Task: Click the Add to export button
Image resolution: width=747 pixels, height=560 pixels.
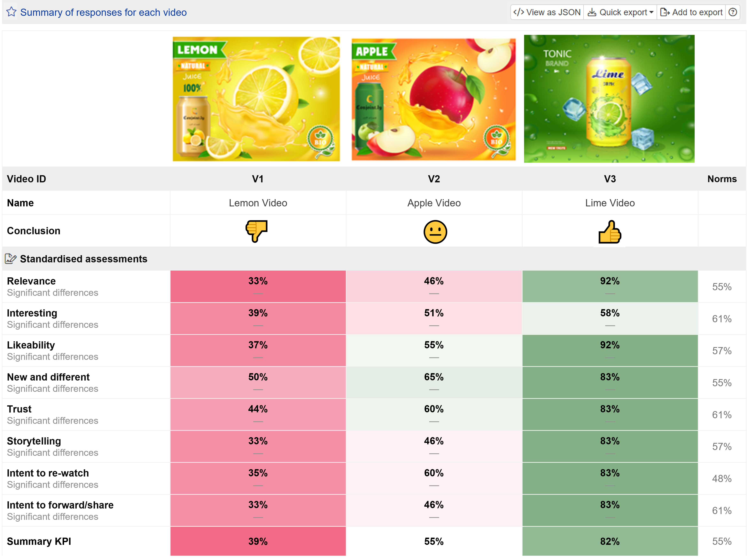Action: [x=691, y=12]
